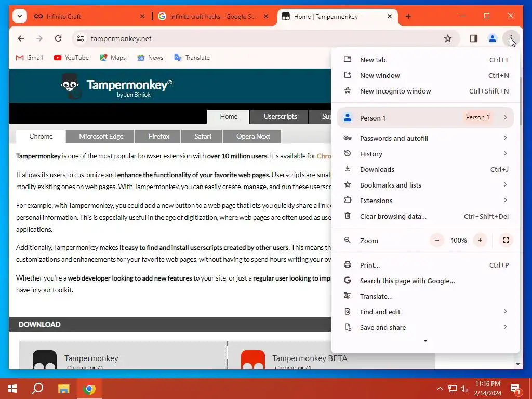Expand the Extensions submenu

click(425, 201)
